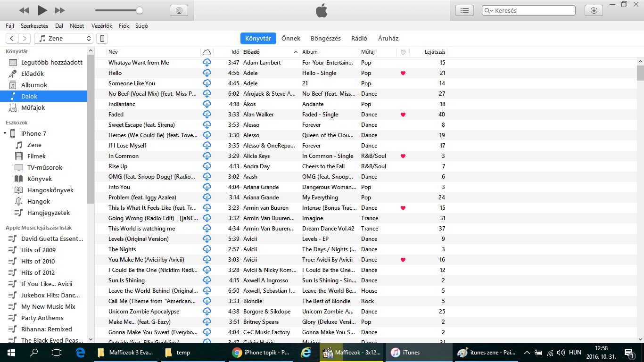The width and height of the screenshot is (644, 362).
Task: Toggle the heart on In Common
Action: tap(403, 156)
